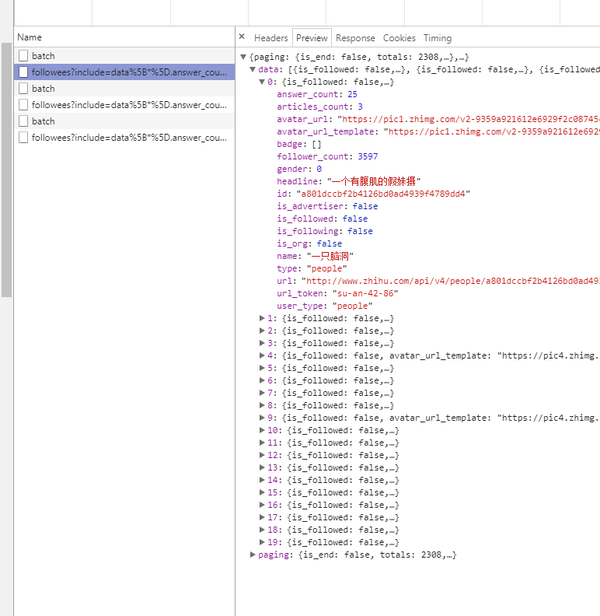Click file icon of second followees row
The width and height of the screenshot is (600, 616).
point(23,105)
